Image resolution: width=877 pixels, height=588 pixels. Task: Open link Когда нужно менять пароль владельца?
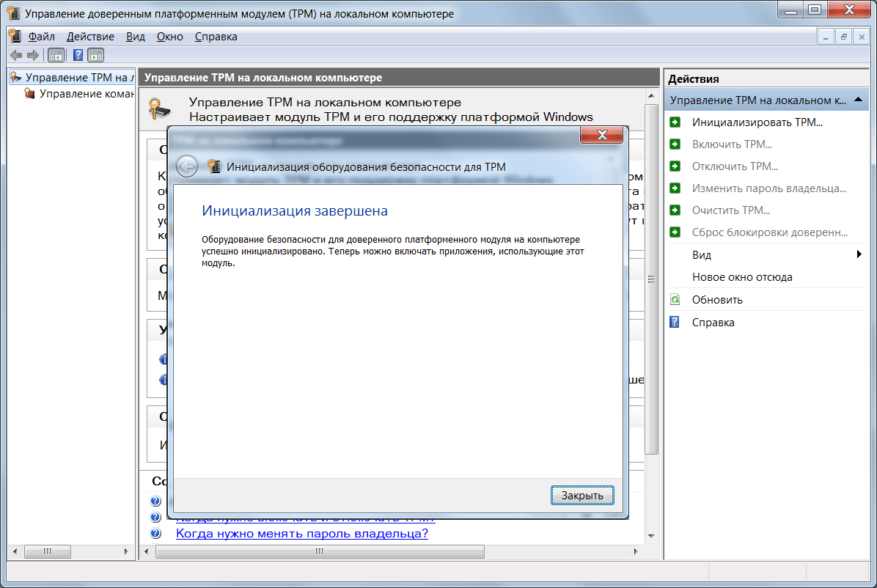[x=301, y=534]
